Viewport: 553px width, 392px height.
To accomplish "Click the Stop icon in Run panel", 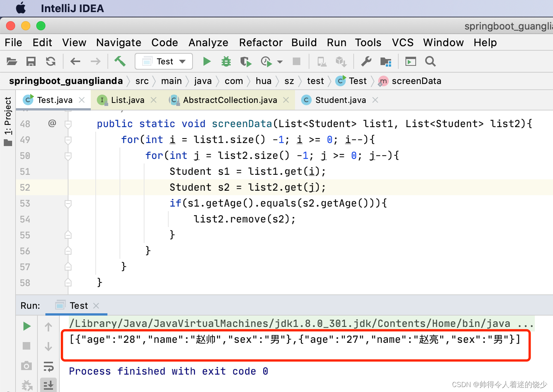I will 26,346.
